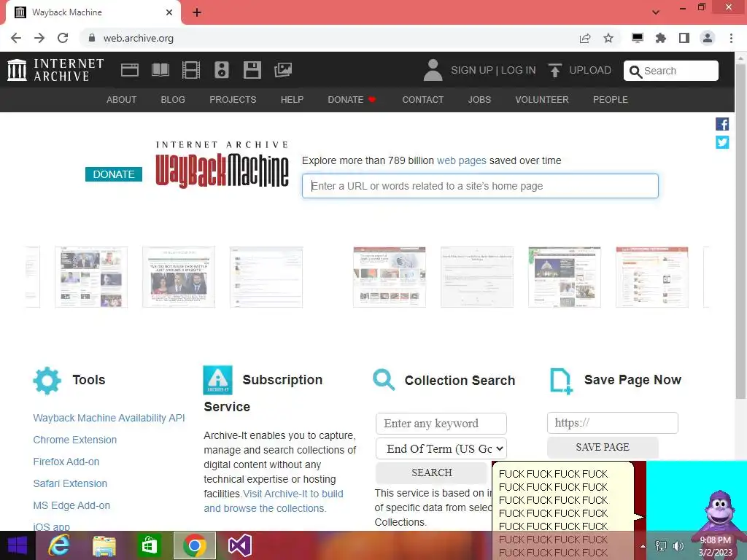Open the JOBS menu item
The height and width of the screenshot is (560, 747).
point(479,99)
